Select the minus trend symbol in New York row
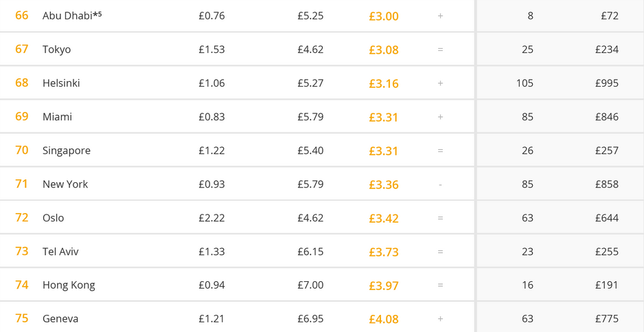The width and height of the screenshot is (644, 332). 440,184
